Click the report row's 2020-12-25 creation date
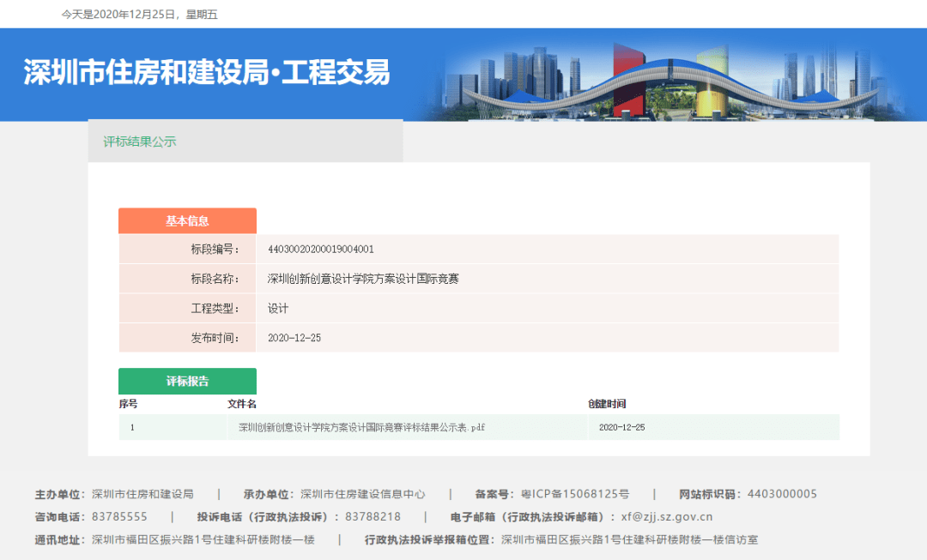Screen dimensions: 927x560 pyautogui.click(x=621, y=427)
